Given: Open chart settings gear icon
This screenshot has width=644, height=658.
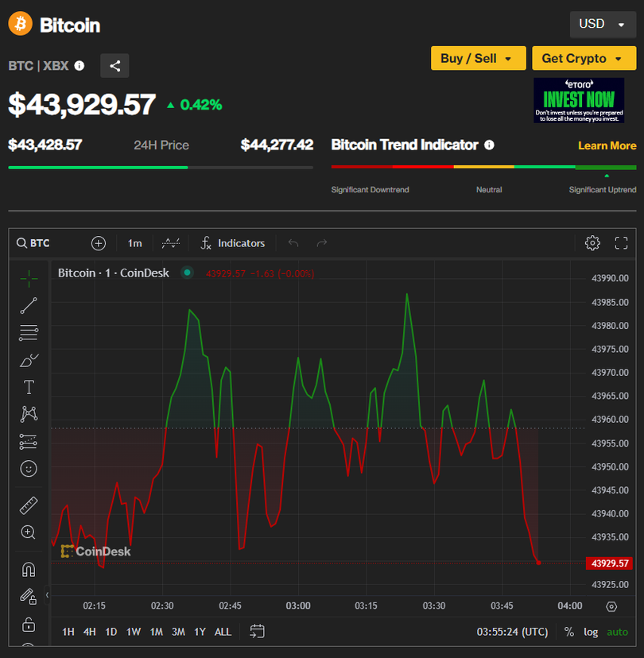Looking at the screenshot, I should [592, 243].
